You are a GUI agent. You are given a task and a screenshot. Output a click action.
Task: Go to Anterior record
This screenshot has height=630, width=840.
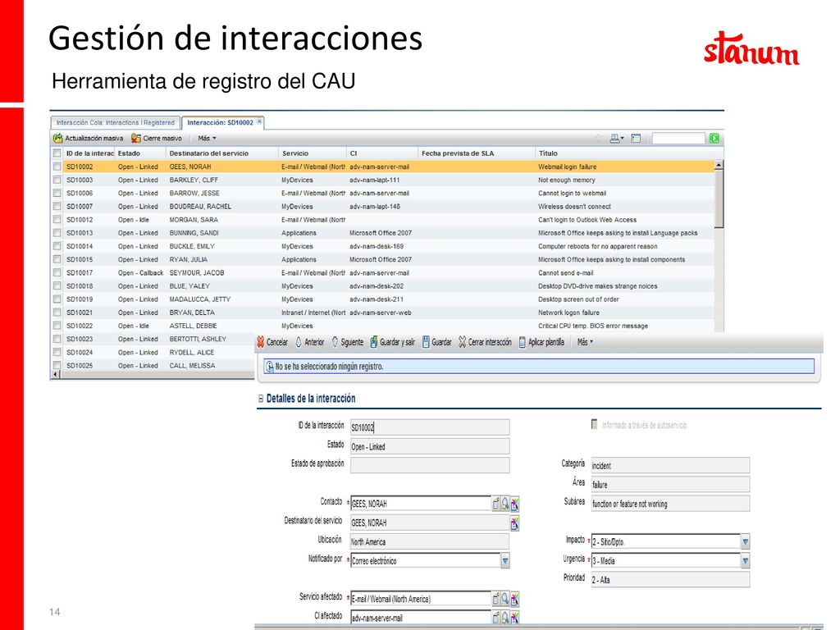click(x=309, y=342)
